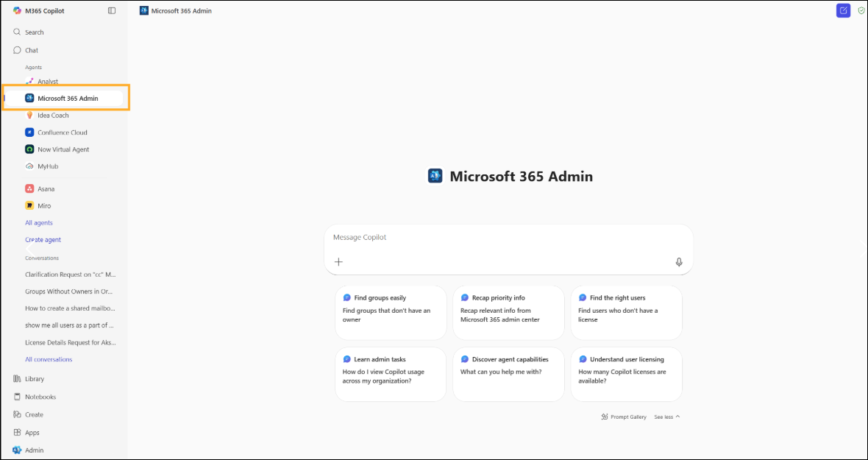Open the All agents link

coord(38,222)
